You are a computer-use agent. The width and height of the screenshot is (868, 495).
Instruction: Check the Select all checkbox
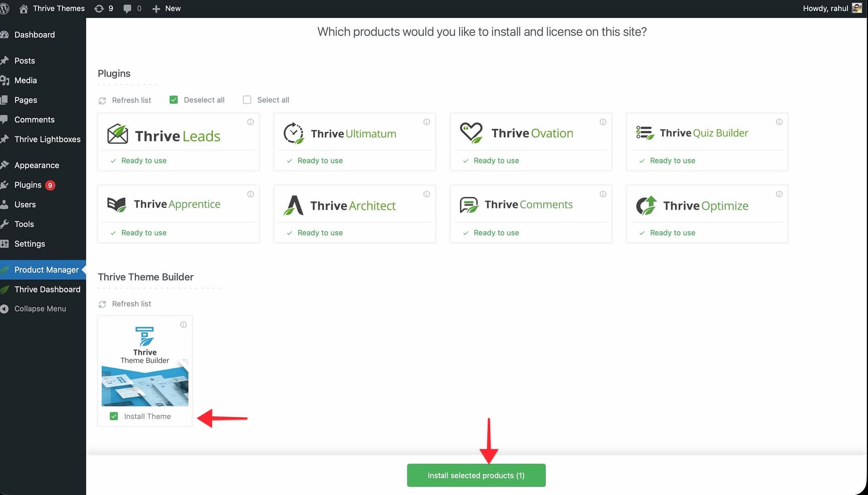[x=247, y=100]
